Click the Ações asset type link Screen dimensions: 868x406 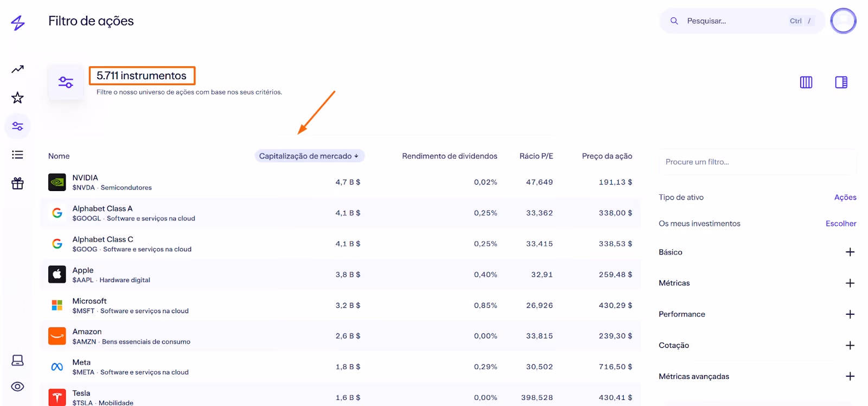pyautogui.click(x=845, y=197)
